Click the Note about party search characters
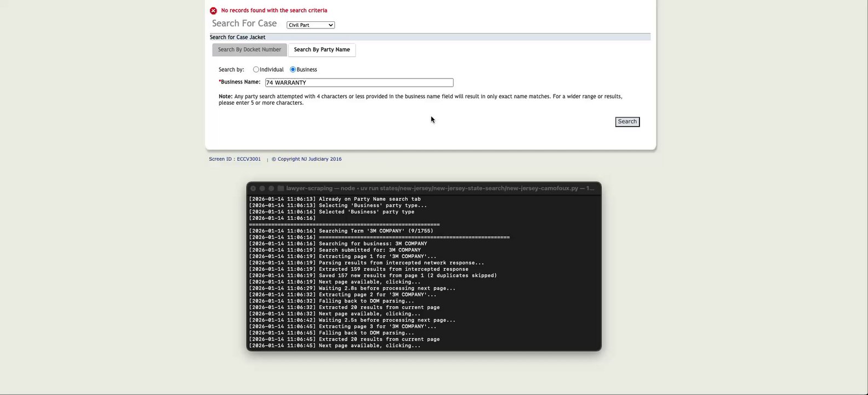This screenshot has width=868, height=395. (420, 100)
